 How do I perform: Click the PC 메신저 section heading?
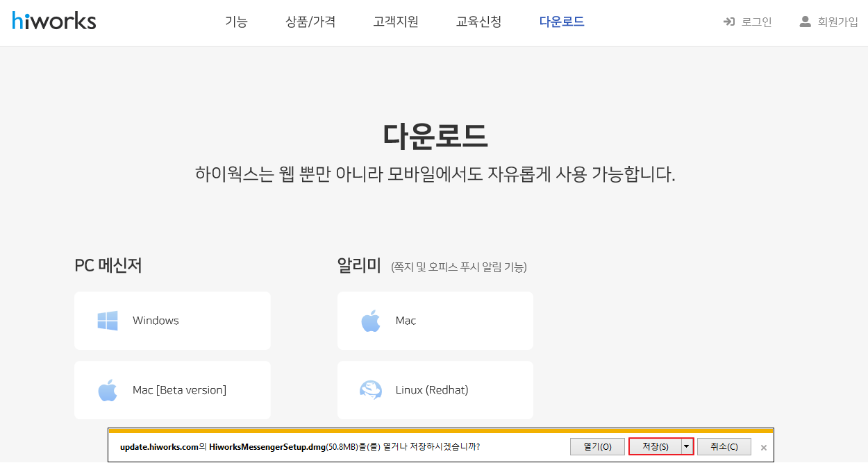click(x=108, y=265)
